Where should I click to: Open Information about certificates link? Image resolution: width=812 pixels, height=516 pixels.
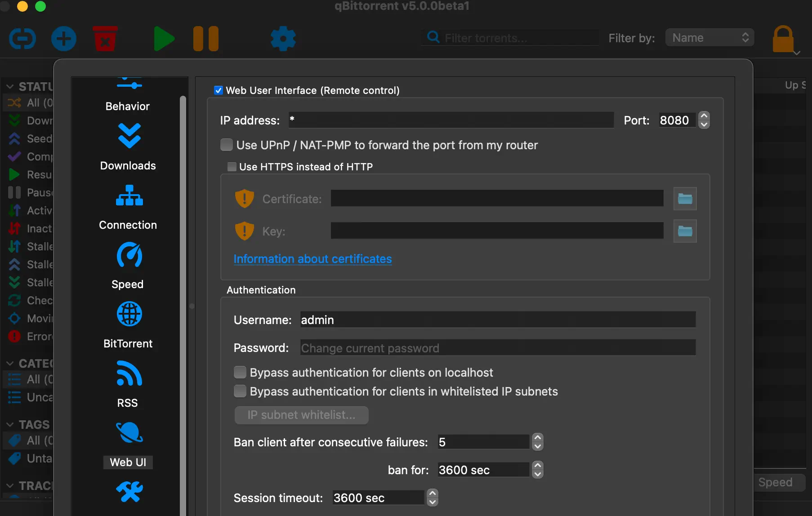point(312,259)
